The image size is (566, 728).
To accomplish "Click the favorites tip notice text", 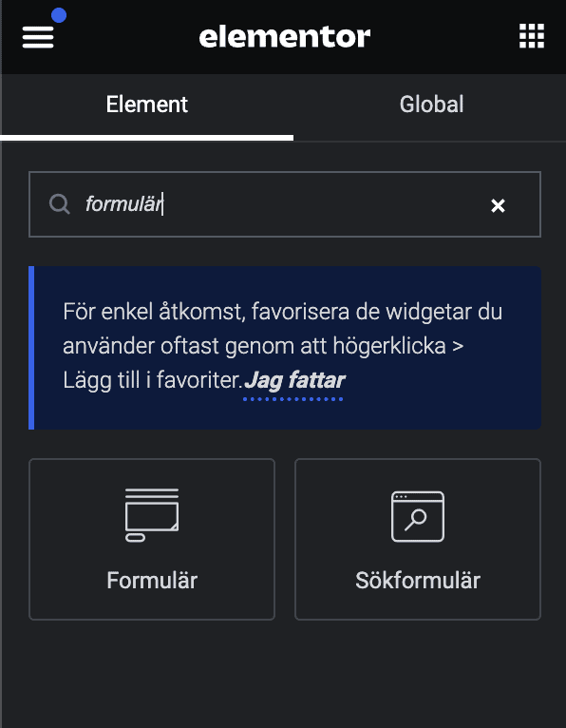I will [x=283, y=346].
